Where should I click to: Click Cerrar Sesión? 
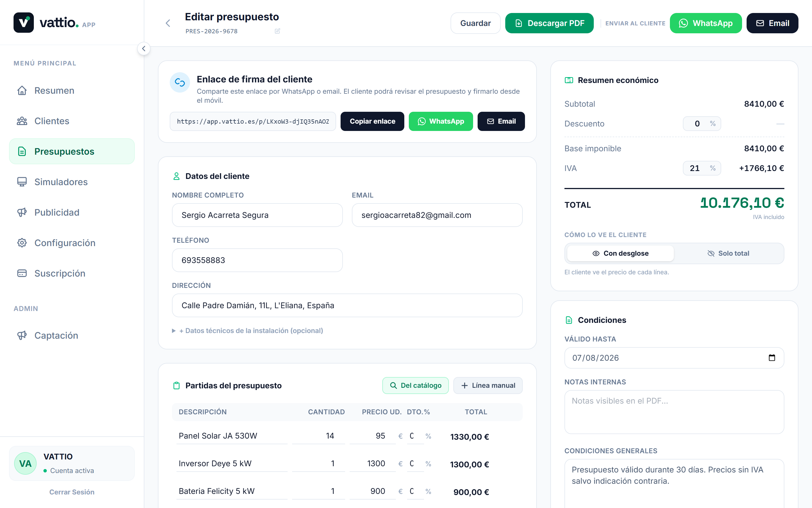(x=72, y=492)
